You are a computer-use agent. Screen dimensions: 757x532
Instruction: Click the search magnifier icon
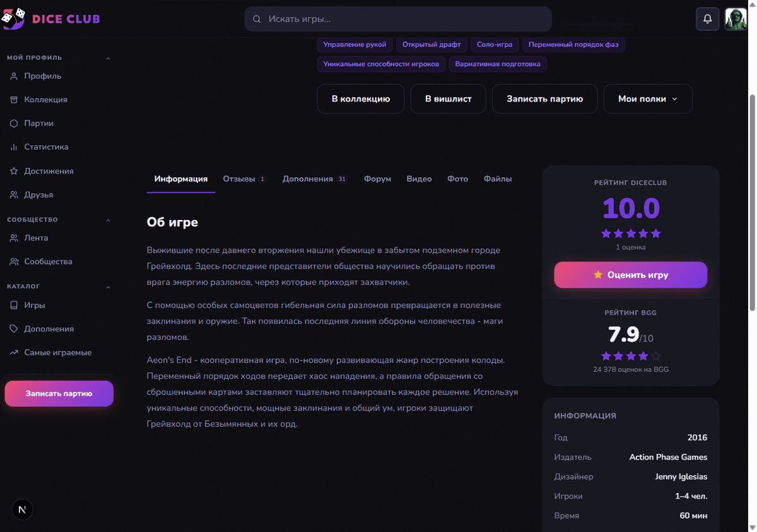(x=257, y=20)
